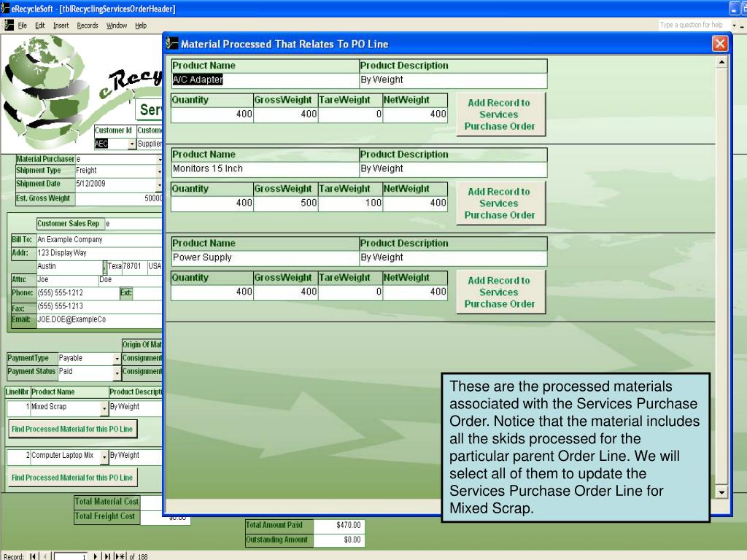
Task: Click the A/C Adapter product name field
Action: [265, 80]
